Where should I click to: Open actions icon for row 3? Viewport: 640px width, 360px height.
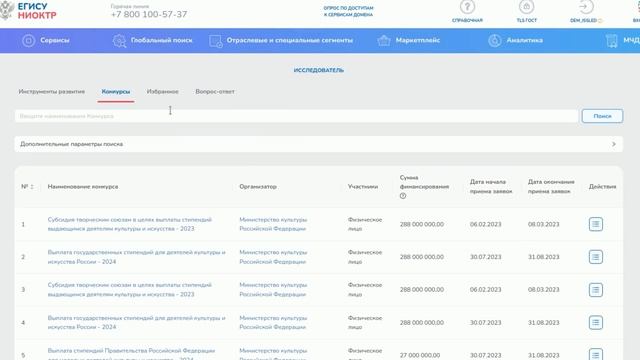[596, 290]
